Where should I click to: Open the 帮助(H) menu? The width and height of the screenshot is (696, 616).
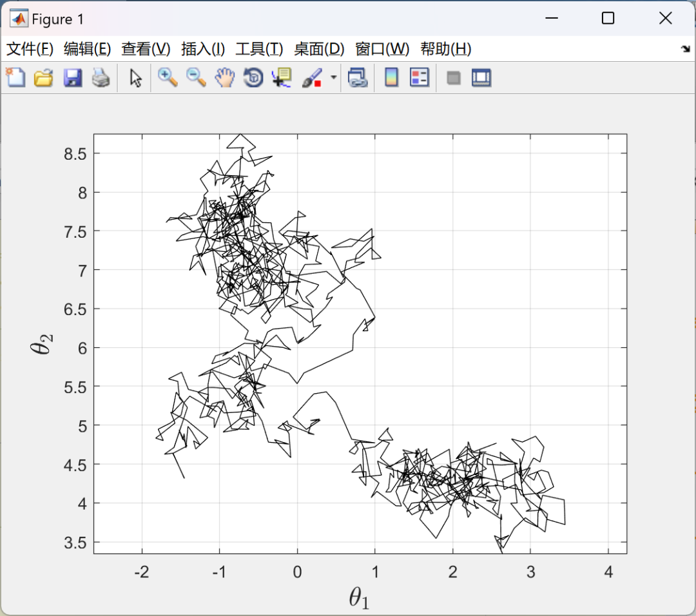pos(446,49)
